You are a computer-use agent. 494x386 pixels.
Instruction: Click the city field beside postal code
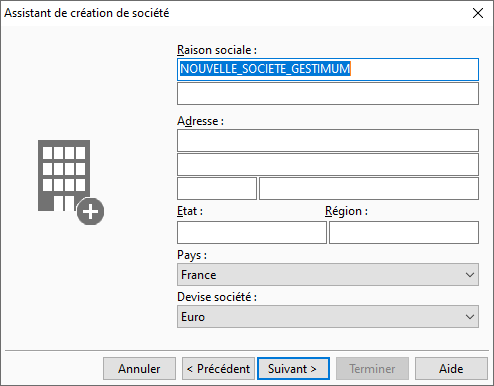[x=369, y=189]
